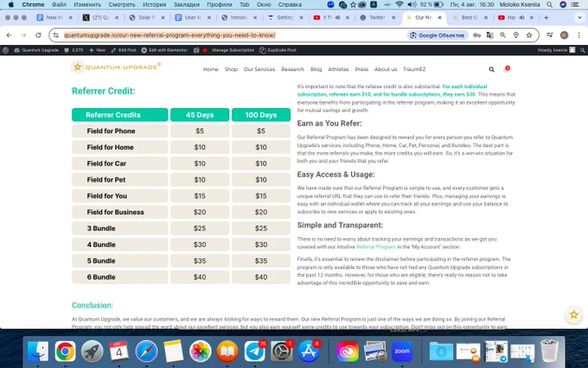Click New in the WordPress admin bar
Image resolution: width=588 pixels, height=368 pixels.
(x=97, y=50)
